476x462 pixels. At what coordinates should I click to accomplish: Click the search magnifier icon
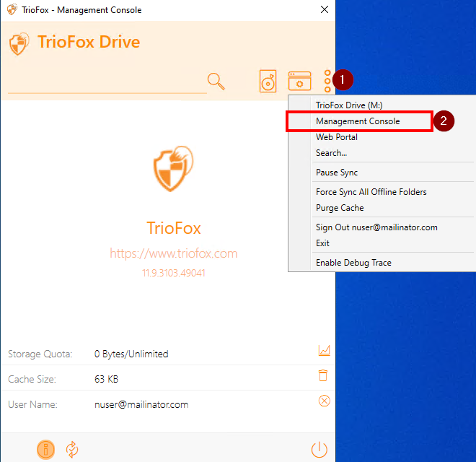216,81
